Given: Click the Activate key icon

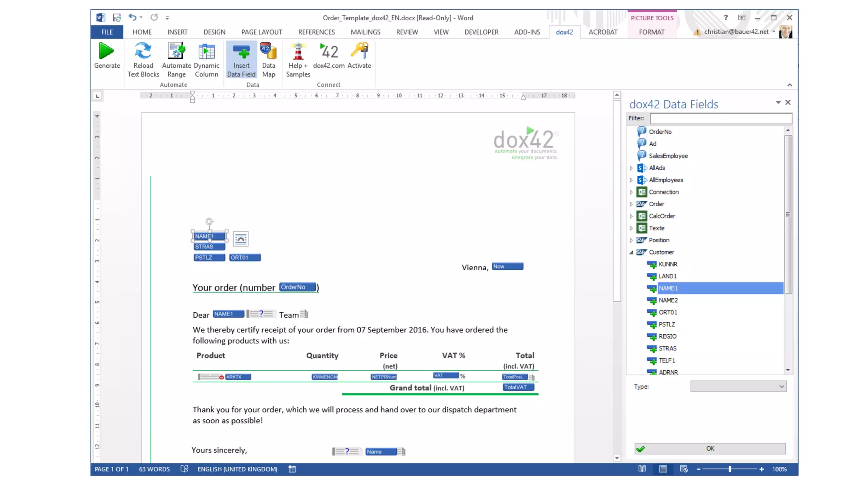Looking at the screenshot, I should pyautogui.click(x=359, y=51).
